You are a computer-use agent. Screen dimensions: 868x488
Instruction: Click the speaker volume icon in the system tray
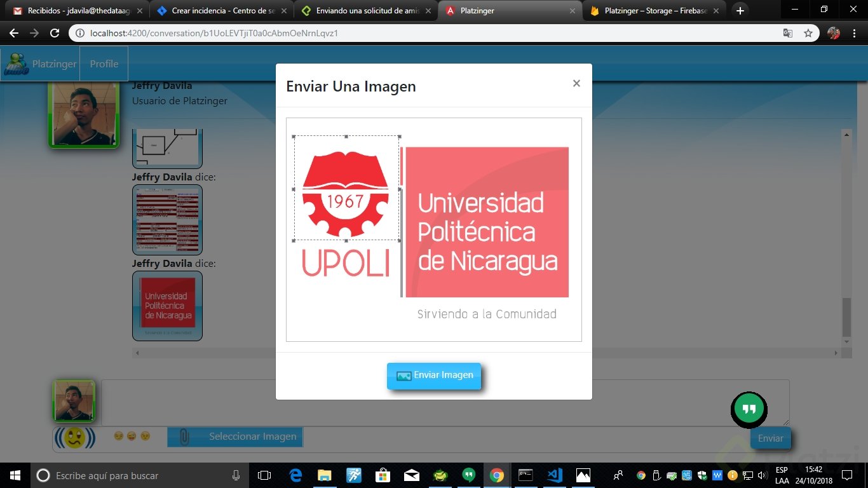(762, 475)
